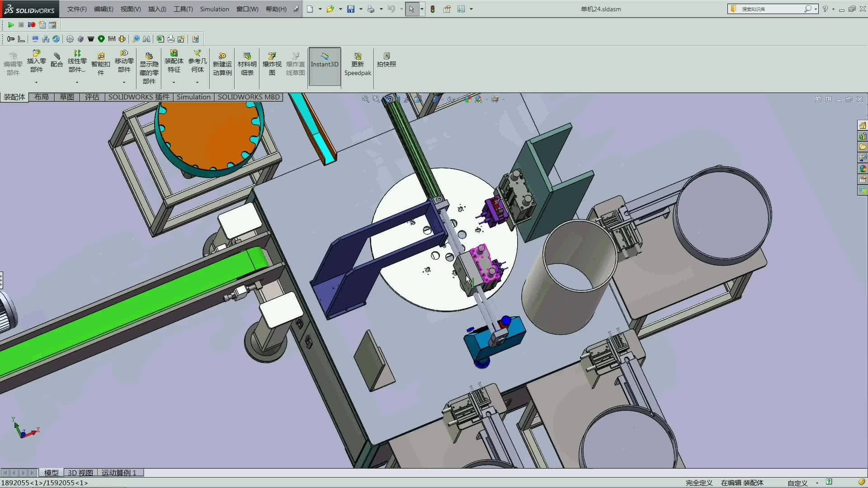
Task: Switch to the 3D 视图 bottom tab
Action: (80, 473)
